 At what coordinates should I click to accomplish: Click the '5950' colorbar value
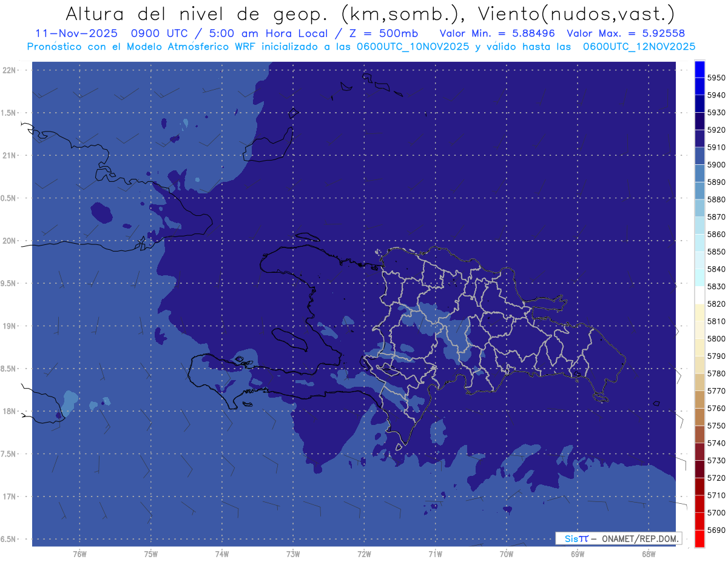(x=716, y=78)
